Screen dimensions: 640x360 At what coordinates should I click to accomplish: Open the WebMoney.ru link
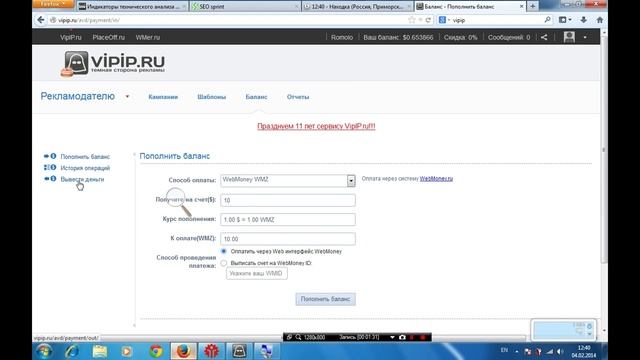point(436,179)
